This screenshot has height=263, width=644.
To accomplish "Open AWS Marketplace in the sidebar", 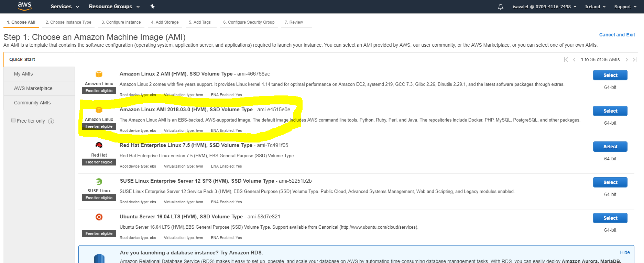I will pos(39,88).
